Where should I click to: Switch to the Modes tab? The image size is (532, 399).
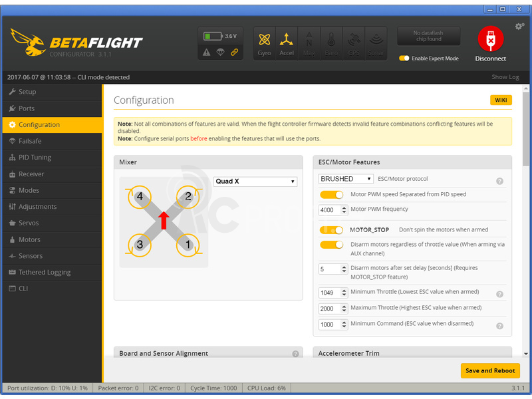click(52, 190)
